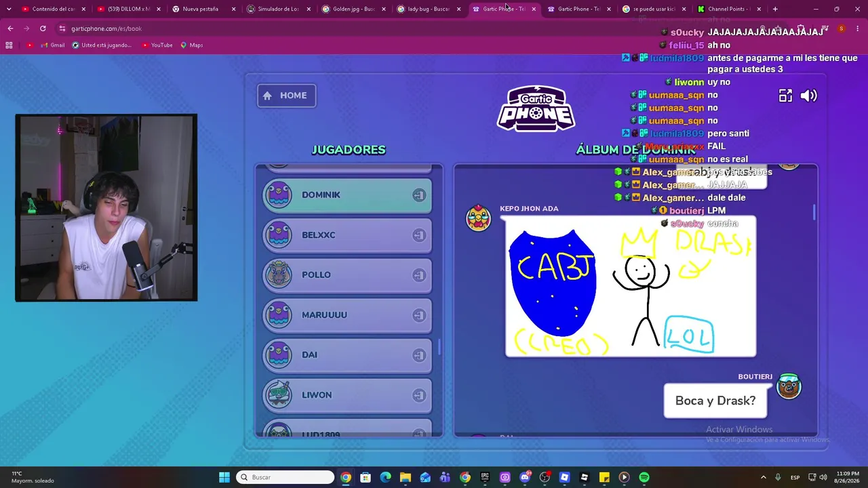The image size is (868, 488).
Task: Expand the tab search dropdown arrow
Action: click(9, 9)
